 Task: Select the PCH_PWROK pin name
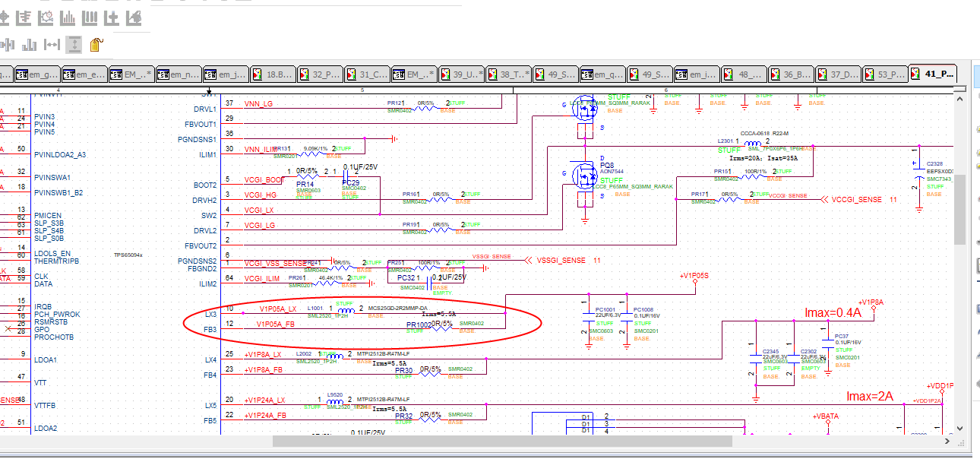point(57,314)
